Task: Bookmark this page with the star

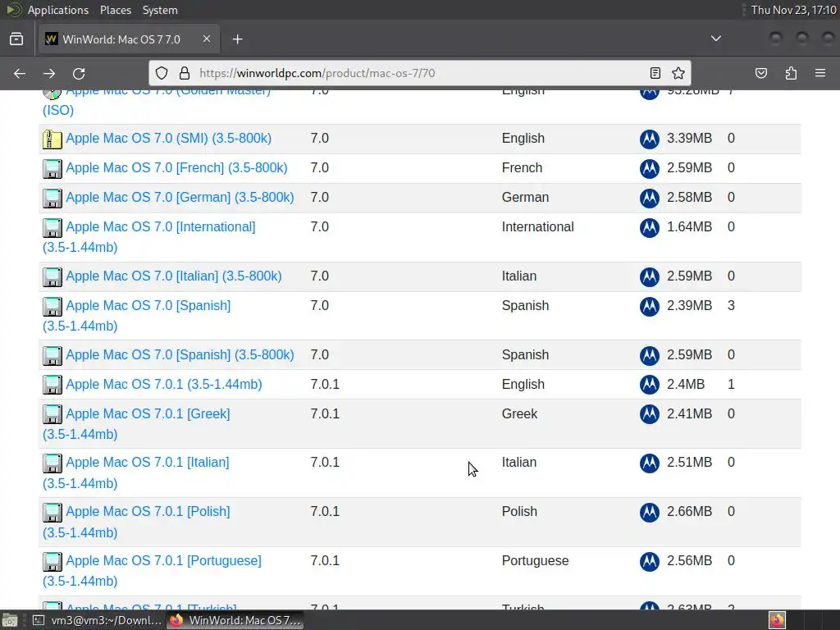Action: [678, 73]
